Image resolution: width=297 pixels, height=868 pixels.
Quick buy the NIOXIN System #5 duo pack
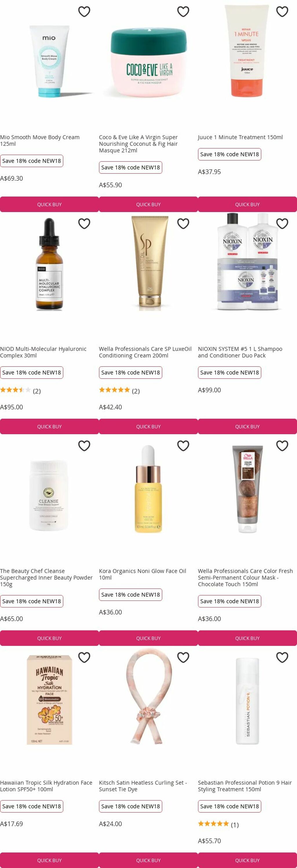point(247,426)
